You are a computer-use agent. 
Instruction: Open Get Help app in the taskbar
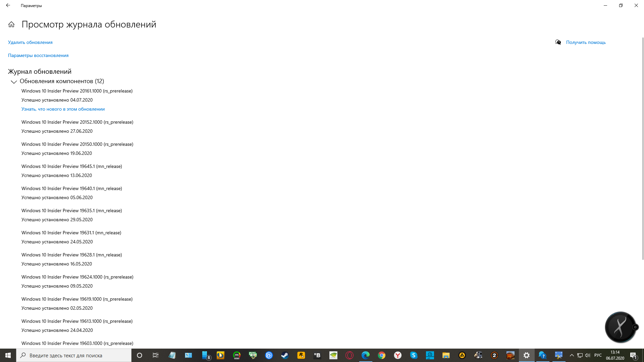coord(542,355)
